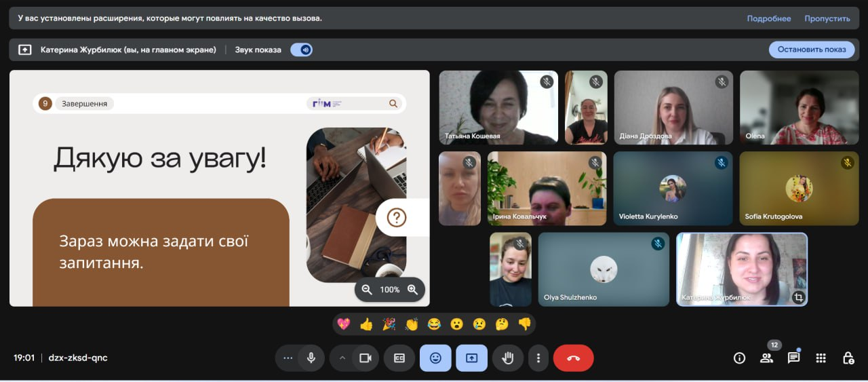Zoom out the shared presentation

(x=367, y=290)
